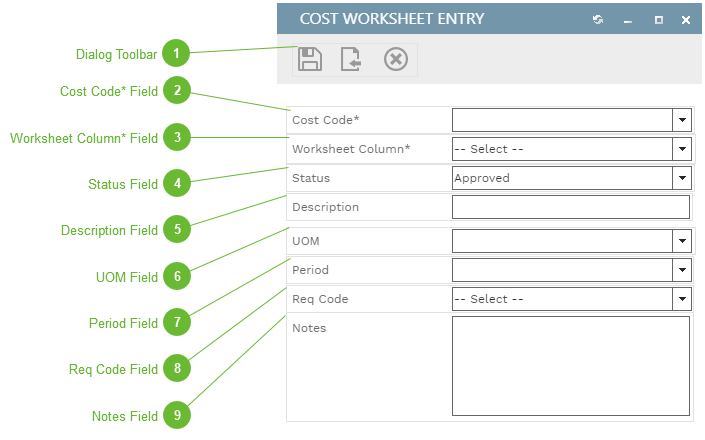
Task: Click the 'Worksheet Column*' label
Action: pos(351,149)
